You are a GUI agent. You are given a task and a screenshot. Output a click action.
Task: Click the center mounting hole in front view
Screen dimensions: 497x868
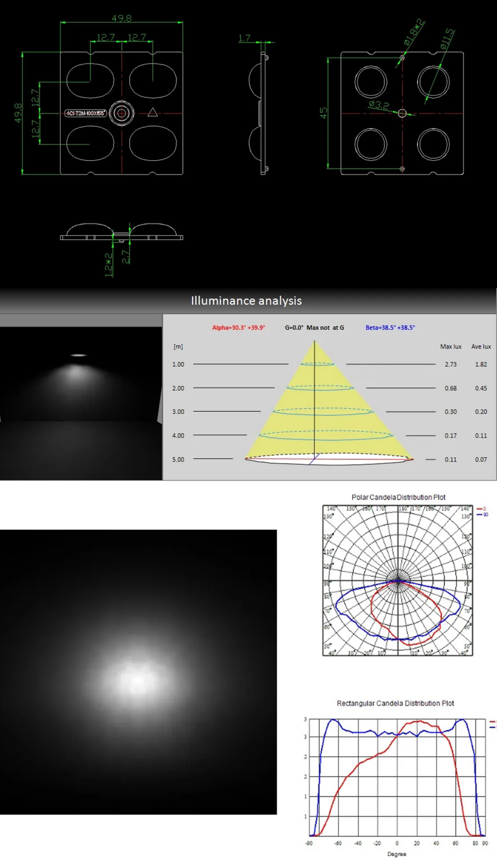121,113
